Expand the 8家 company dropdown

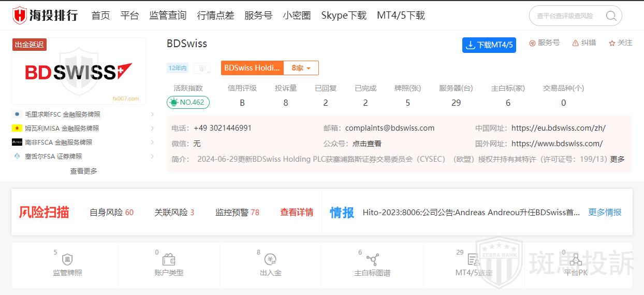(x=301, y=68)
